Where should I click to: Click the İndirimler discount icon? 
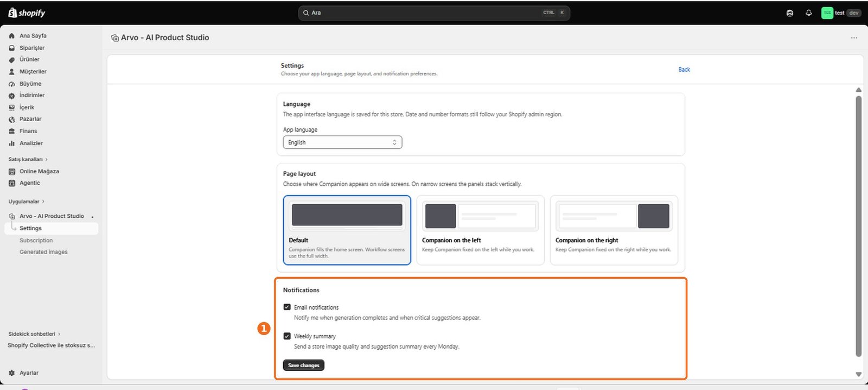click(12, 96)
